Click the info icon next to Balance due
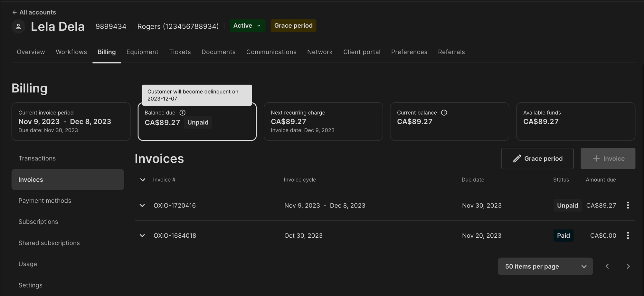 tap(183, 112)
